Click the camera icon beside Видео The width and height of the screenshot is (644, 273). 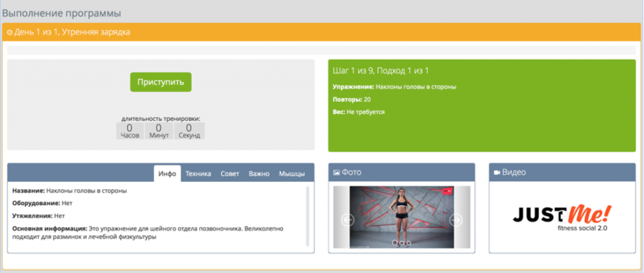tap(497, 172)
